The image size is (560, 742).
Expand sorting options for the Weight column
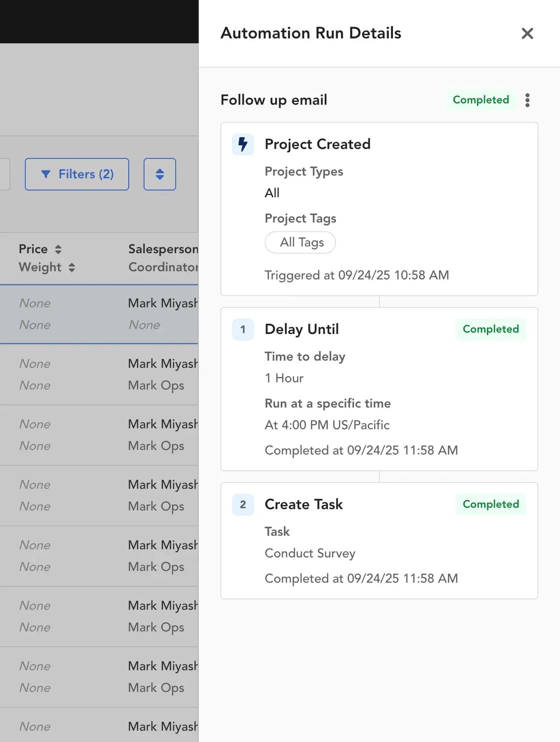pyautogui.click(x=71, y=267)
